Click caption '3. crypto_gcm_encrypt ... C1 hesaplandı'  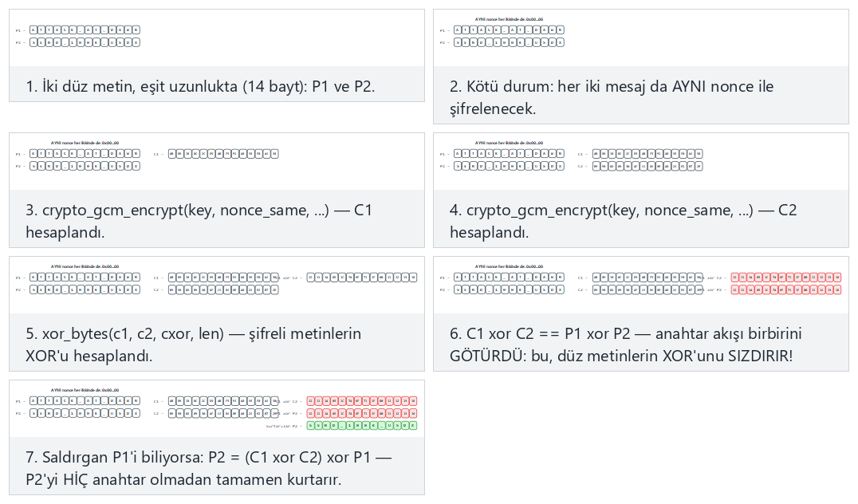click(199, 221)
